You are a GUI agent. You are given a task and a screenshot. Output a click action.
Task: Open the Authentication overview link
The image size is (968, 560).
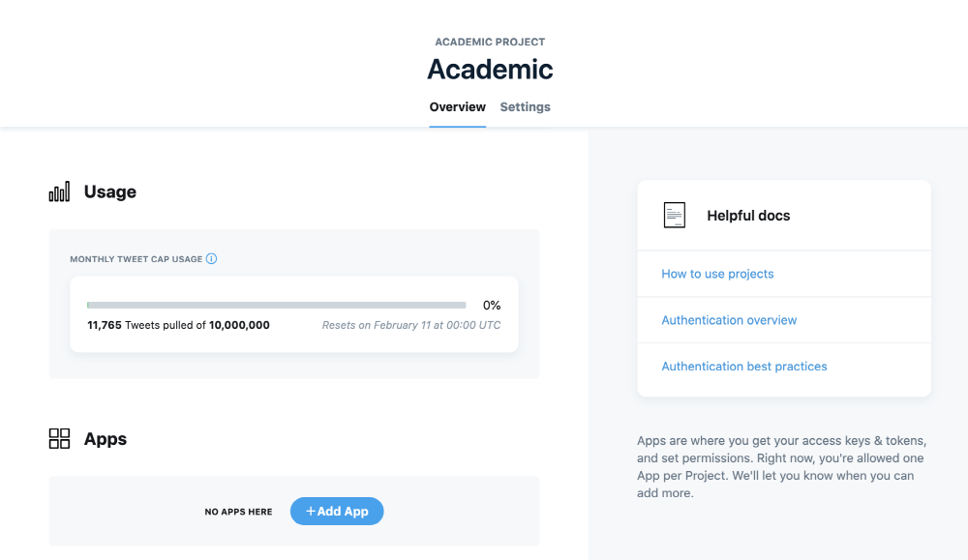[x=729, y=320]
